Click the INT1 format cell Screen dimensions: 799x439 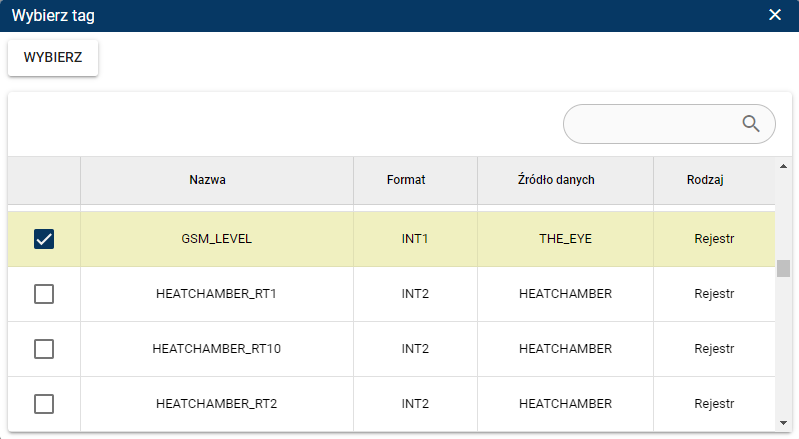pos(415,239)
